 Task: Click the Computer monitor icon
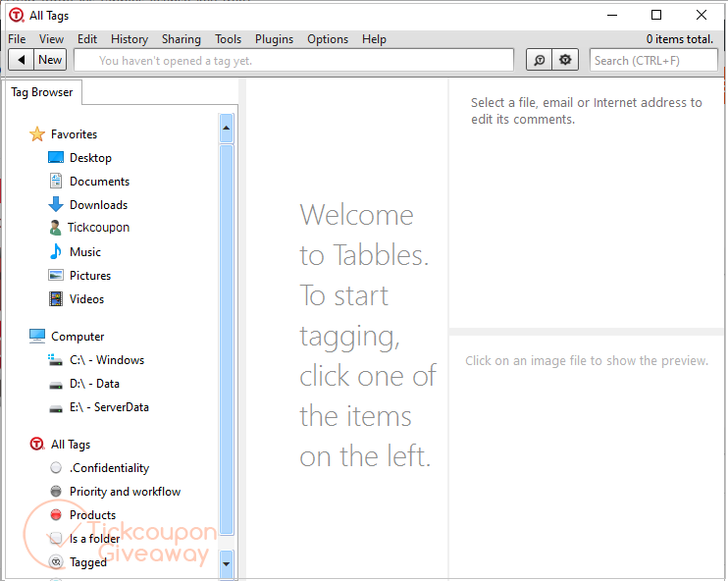pos(37,336)
